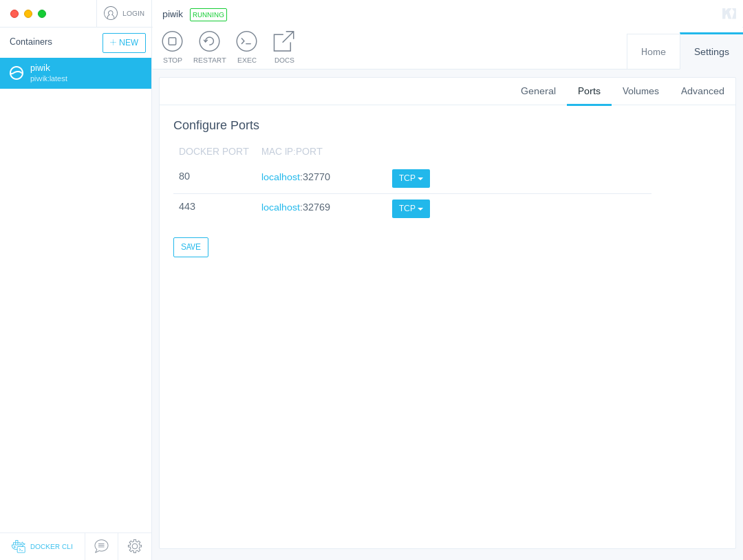Open the feedback chat bubble icon
The image size is (743, 560).
[101, 546]
